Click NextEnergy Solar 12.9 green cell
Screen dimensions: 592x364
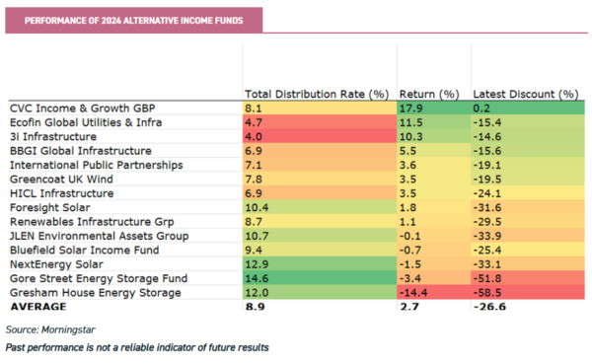point(320,264)
